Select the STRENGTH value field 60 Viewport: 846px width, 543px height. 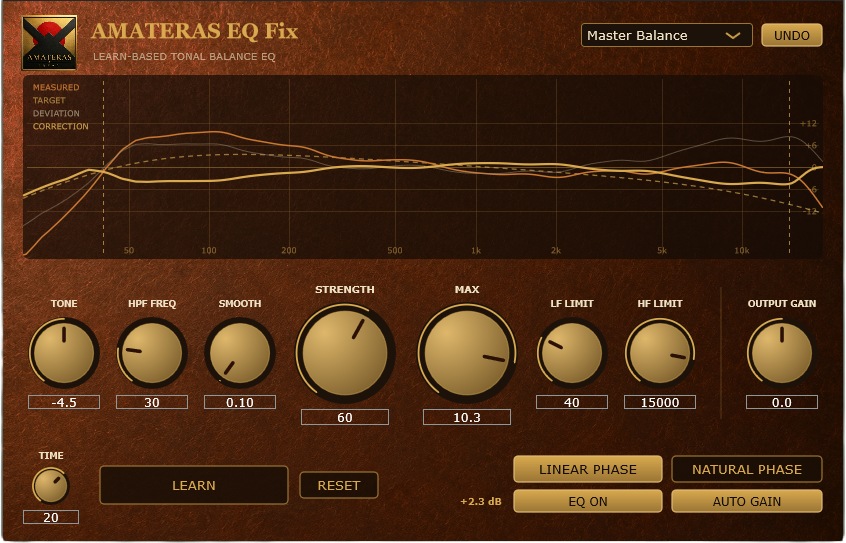click(x=345, y=417)
